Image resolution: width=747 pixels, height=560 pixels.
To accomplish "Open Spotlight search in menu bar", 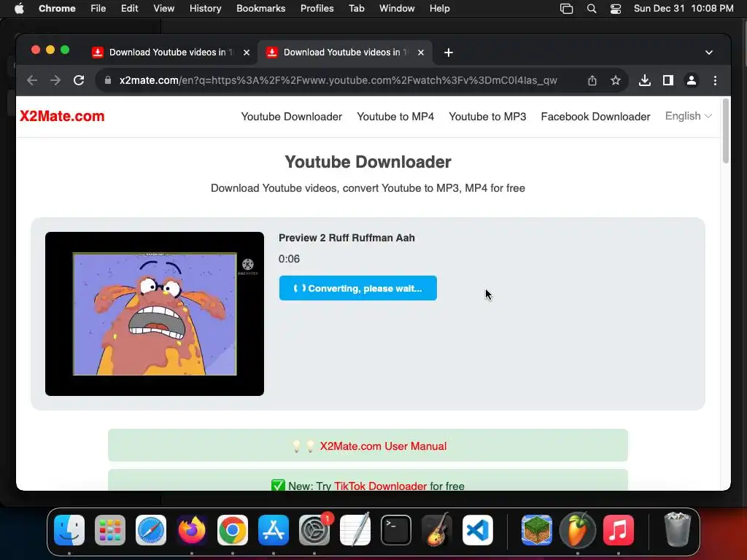I will pyautogui.click(x=591, y=9).
